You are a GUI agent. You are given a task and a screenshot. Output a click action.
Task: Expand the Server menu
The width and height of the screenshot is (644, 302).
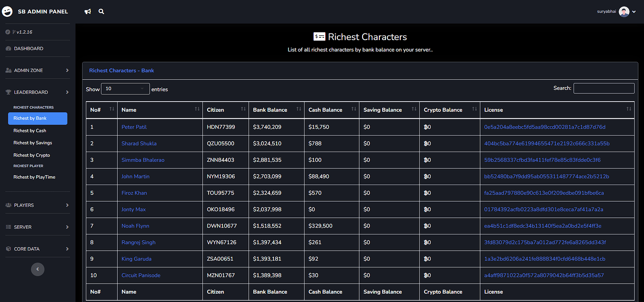pyautogui.click(x=37, y=227)
